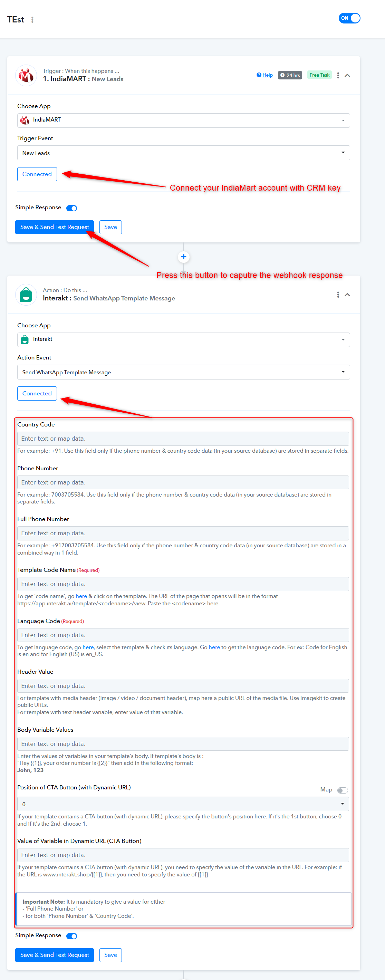
Task: Open the Interakt action step three-dot menu
Action: pyautogui.click(x=338, y=295)
